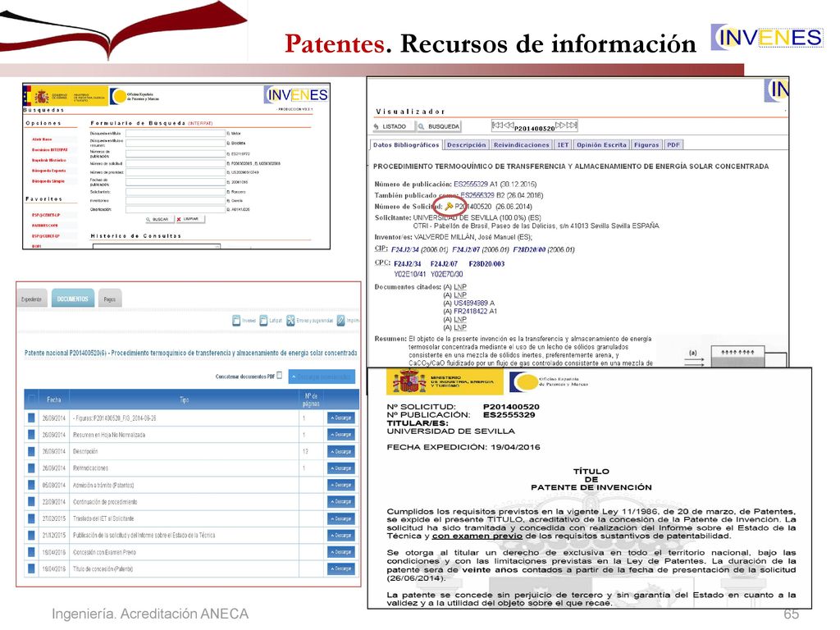Go to previous record arrow in Visualizador
The height and width of the screenshot is (630, 840).
(x=508, y=126)
